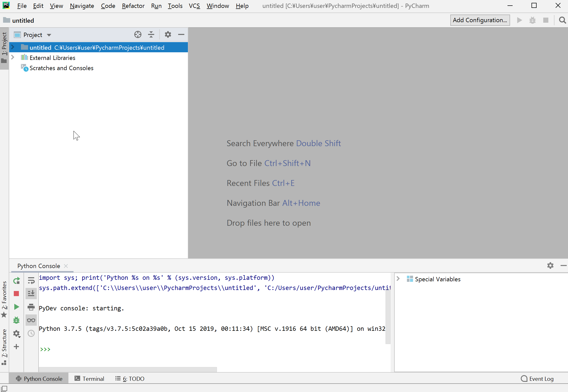The image size is (568, 392).
Task: Click the console input prompt >>>
Action: point(45,349)
